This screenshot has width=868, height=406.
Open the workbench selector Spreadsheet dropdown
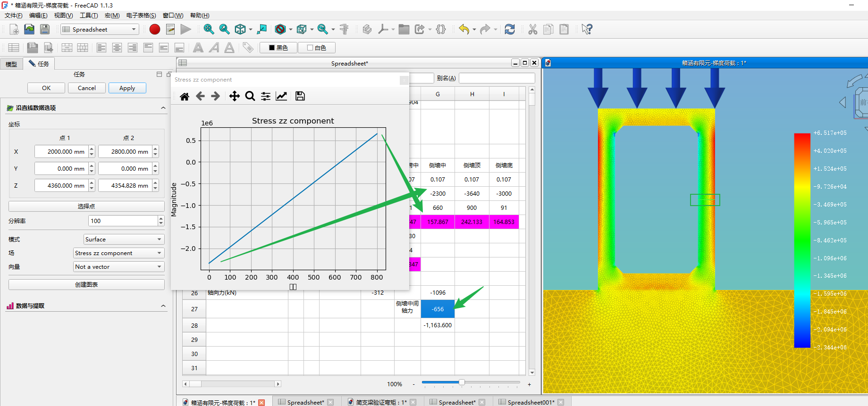click(100, 29)
